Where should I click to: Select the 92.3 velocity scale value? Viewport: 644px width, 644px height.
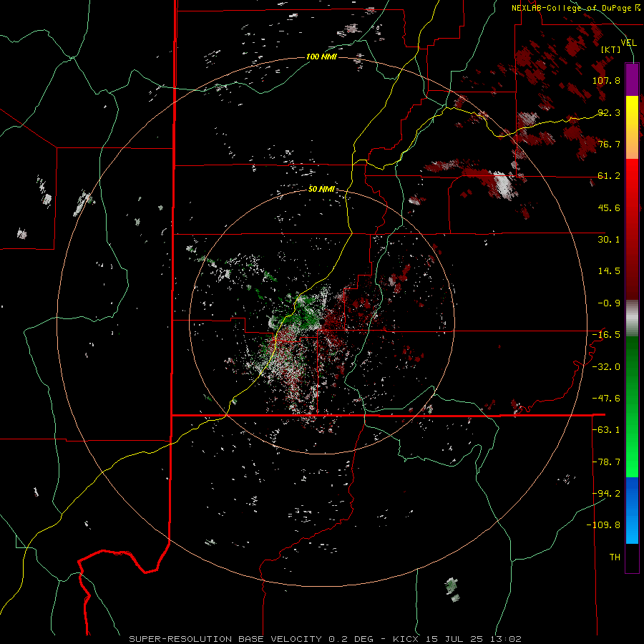pos(609,112)
